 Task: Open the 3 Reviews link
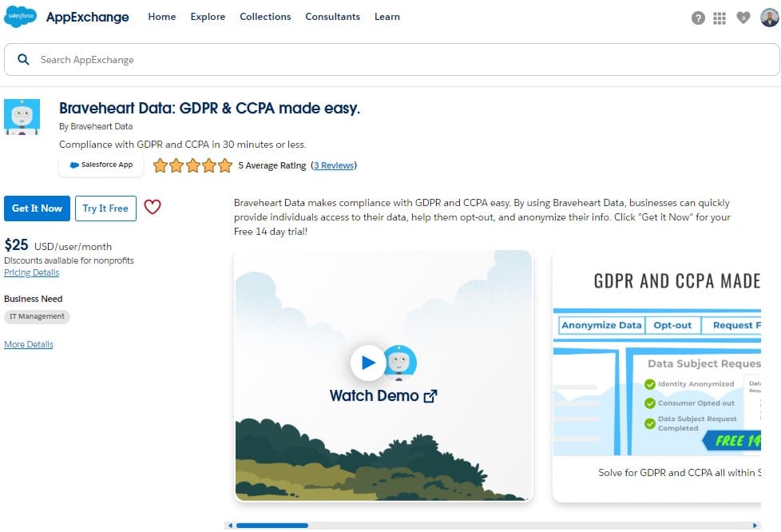click(334, 165)
